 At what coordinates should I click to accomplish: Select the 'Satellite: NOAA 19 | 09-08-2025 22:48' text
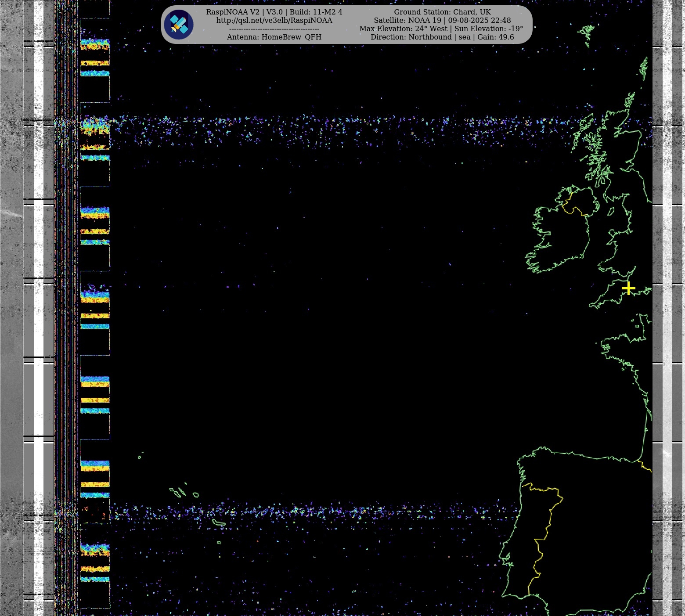click(x=442, y=20)
